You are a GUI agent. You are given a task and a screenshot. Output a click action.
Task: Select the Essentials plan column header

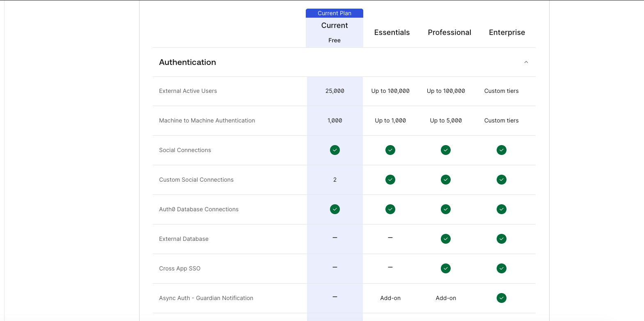[392, 32]
